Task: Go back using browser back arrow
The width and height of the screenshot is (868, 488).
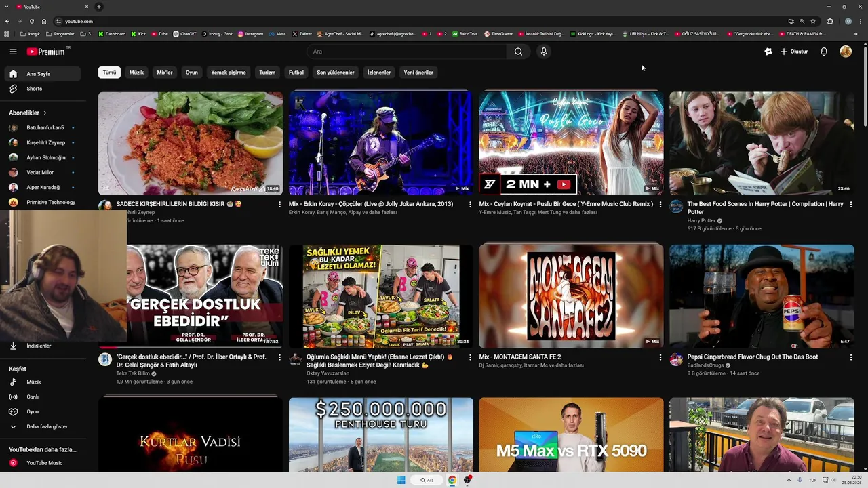Action: coord(7,21)
